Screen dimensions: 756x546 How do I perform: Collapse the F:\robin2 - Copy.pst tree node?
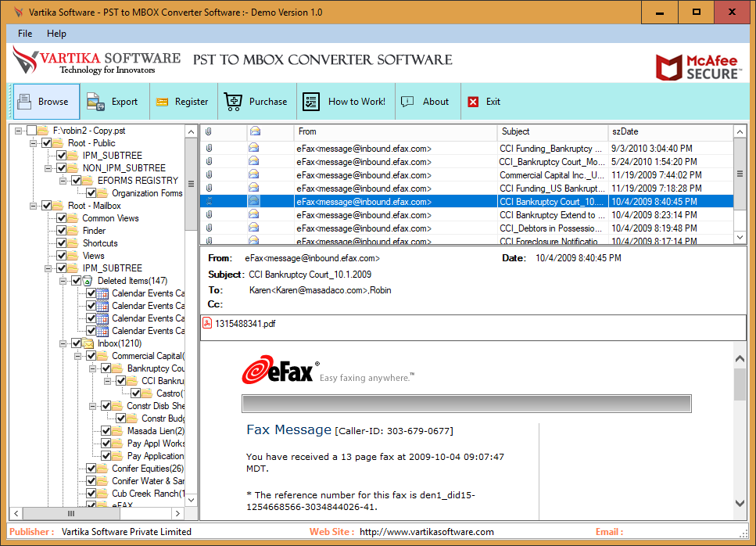18,131
